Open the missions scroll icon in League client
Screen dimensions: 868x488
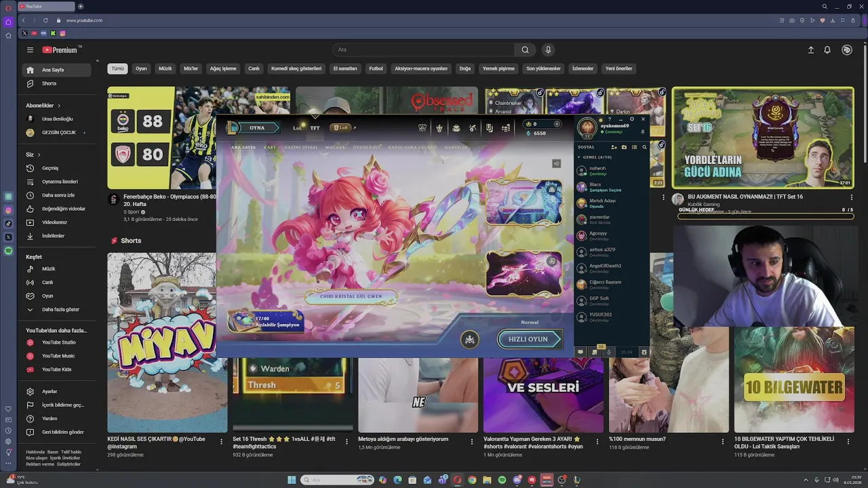coord(490,128)
